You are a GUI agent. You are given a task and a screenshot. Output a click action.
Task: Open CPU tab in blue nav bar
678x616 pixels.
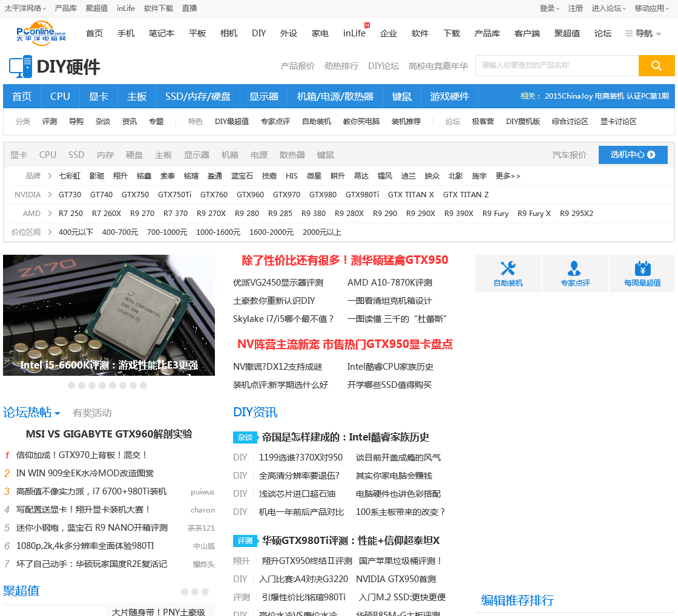tap(60, 96)
